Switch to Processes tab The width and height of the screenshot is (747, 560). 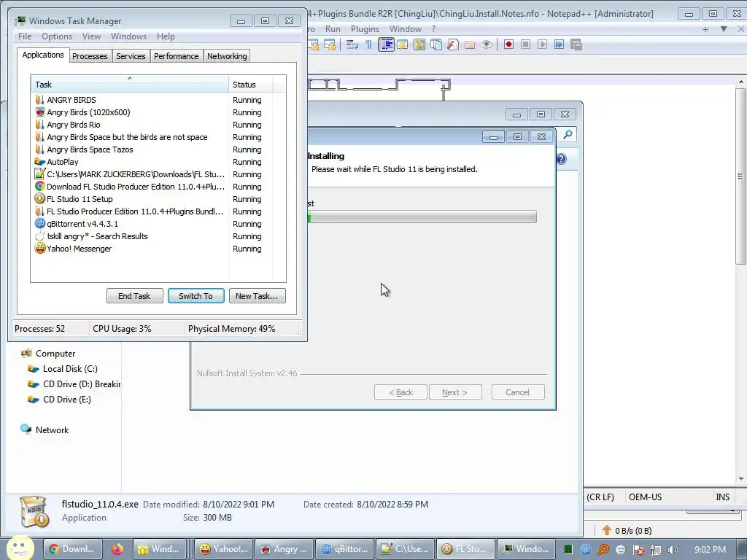[90, 56]
